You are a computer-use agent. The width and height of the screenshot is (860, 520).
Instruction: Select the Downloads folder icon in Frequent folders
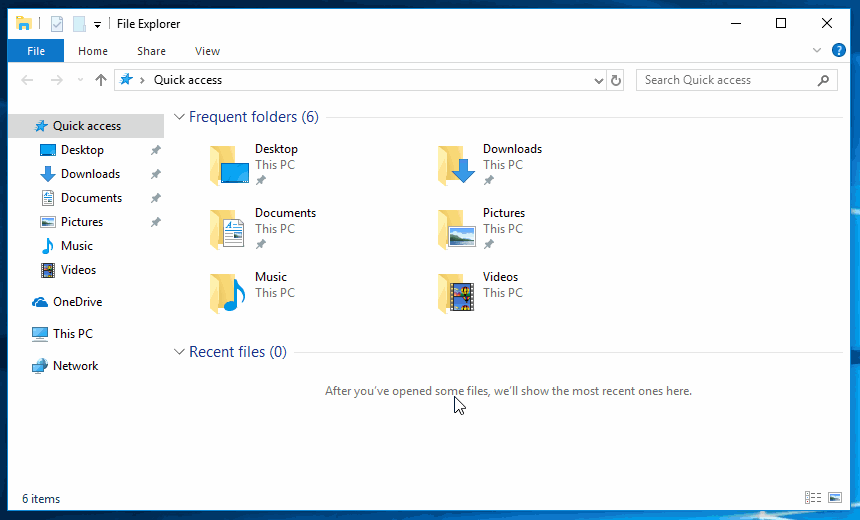457,165
